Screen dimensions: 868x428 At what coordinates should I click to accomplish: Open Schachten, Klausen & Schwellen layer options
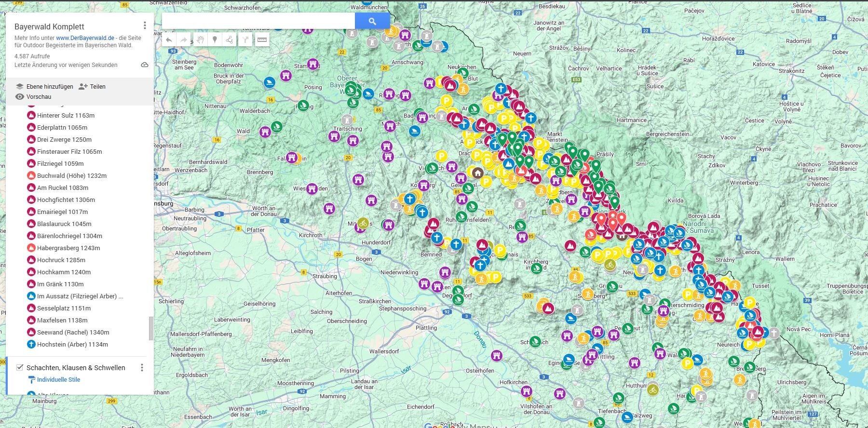pyautogui.click(x=142, y=368)
